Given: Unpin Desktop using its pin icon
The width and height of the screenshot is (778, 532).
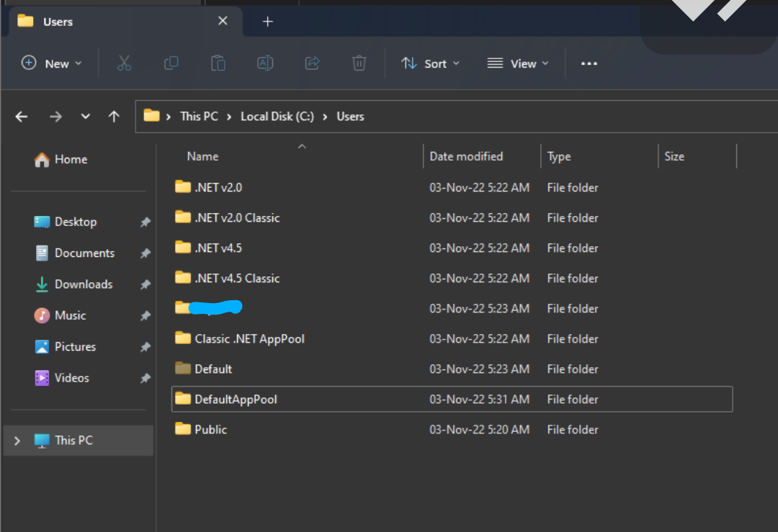Looking at the screenshot, I should point(145,222).
